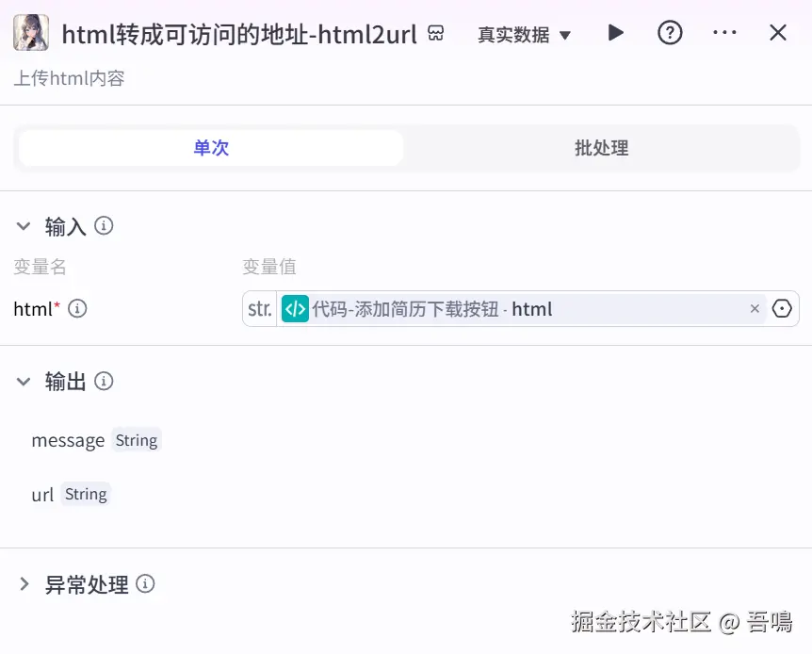The width and height of the screenshot is (812, 654).
Task: Open the 真实数据 dropdown
Action: (x=524, y=35)
